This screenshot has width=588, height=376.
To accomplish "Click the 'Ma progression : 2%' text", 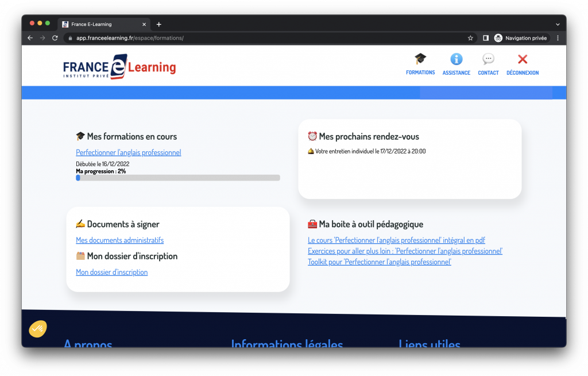I will click(x=101, y=171).
